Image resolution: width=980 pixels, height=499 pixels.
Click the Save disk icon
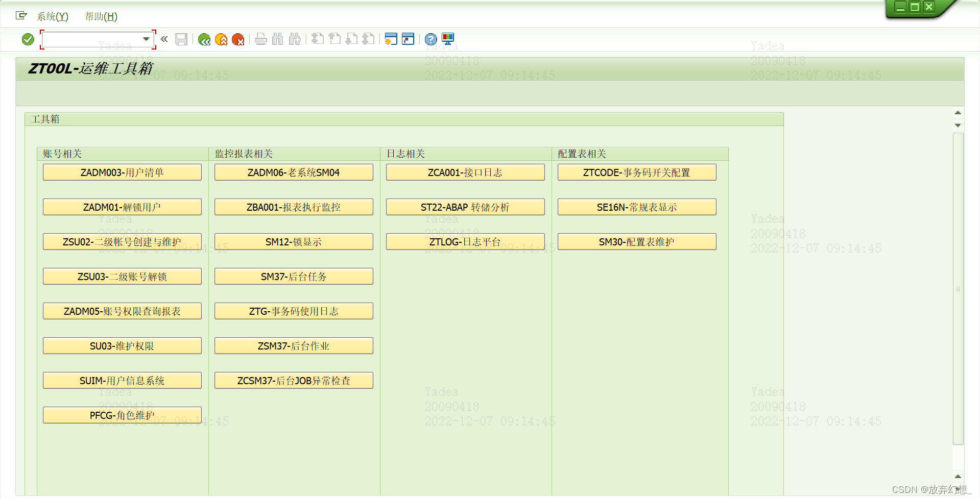point(181,39)
